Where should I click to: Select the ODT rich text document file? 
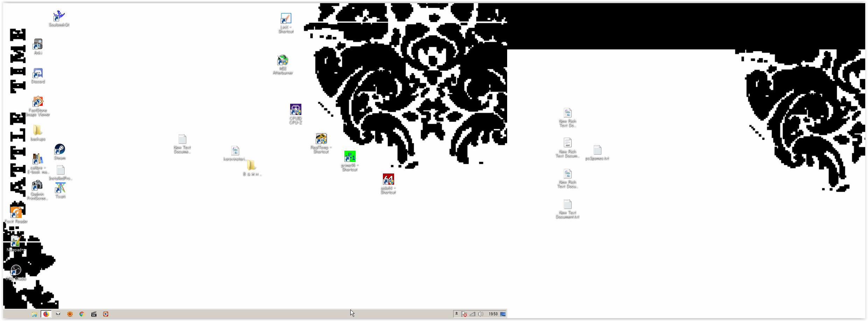coord(567,143)
